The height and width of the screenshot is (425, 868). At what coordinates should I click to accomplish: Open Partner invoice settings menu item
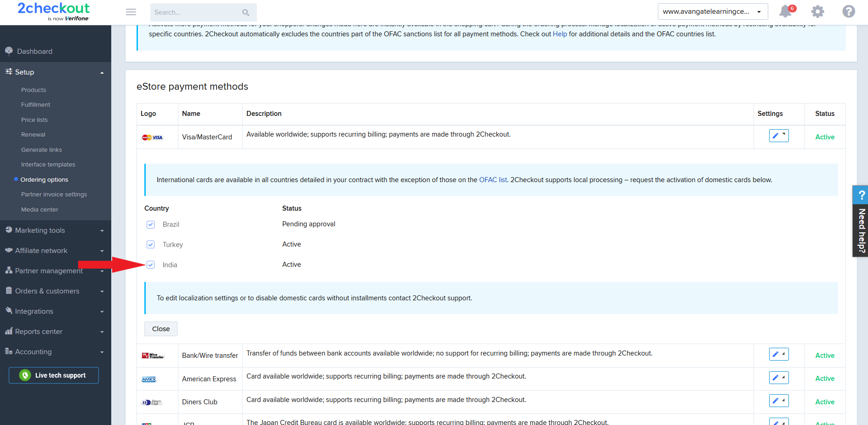tap(54, 195)
